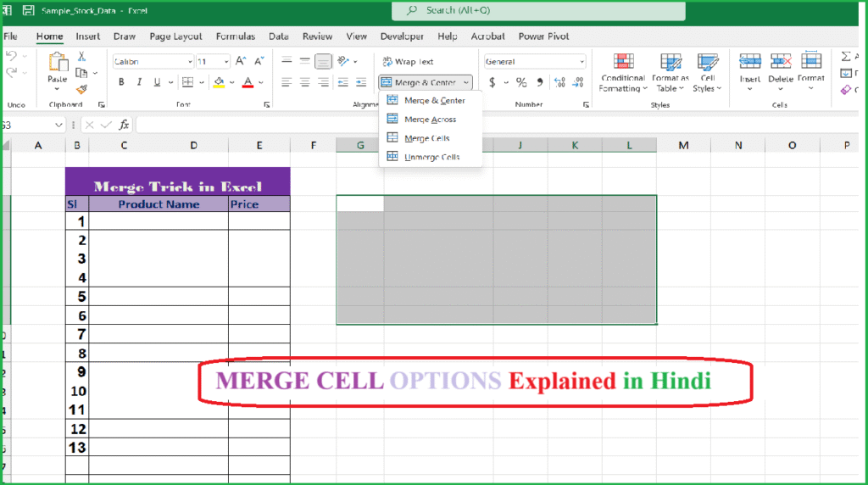This screenshot has height=485, width=868.
Task: Center text horizontally
Action: (304, 82)
